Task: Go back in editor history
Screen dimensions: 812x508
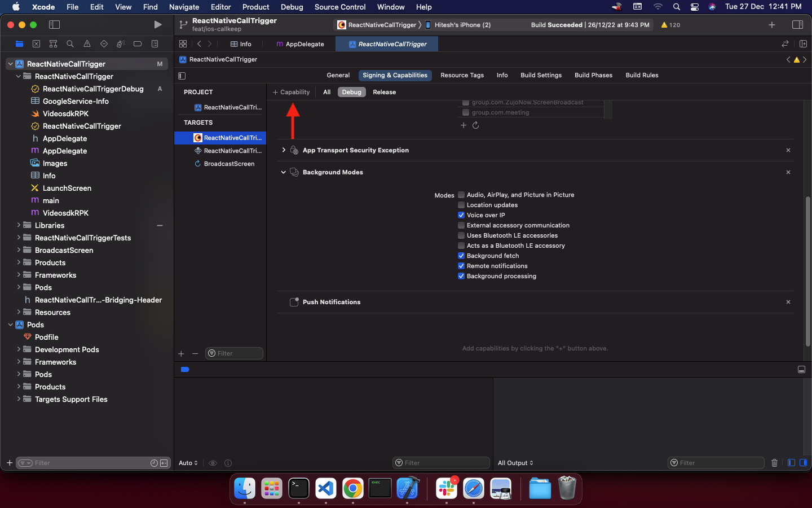Action: click(x=199, y=43)
